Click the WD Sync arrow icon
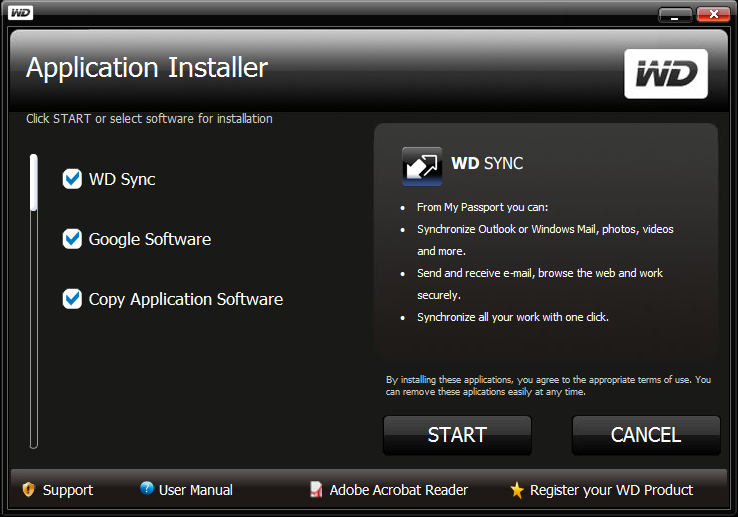This screenshot has width=738, height=517. click(422, 166)
